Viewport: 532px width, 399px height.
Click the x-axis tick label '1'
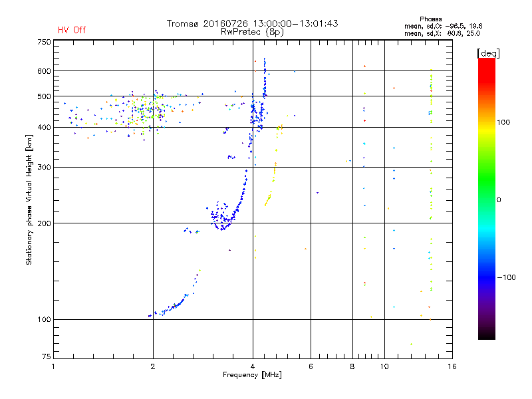[53, 366]
